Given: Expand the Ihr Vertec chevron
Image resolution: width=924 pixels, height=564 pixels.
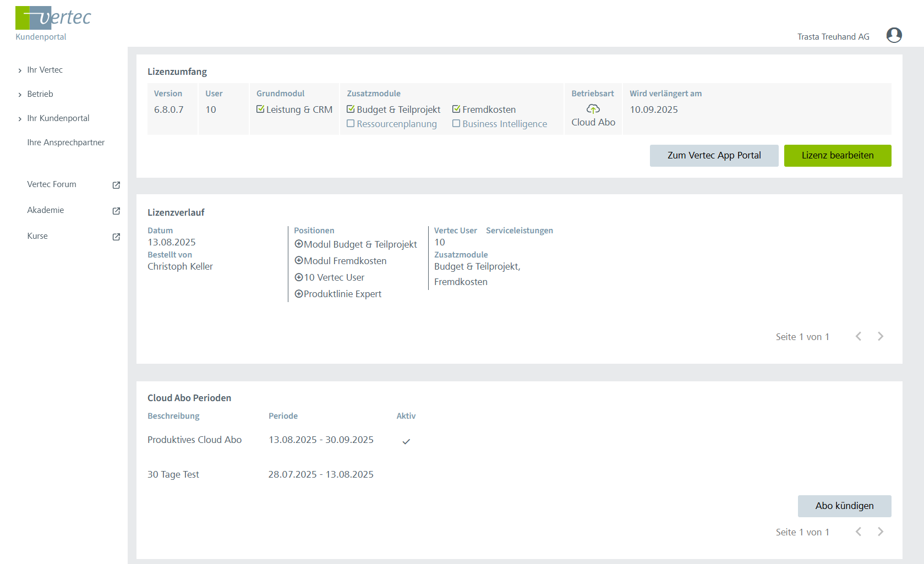Looking at the screenshot, I should click(x=20, y=70).
